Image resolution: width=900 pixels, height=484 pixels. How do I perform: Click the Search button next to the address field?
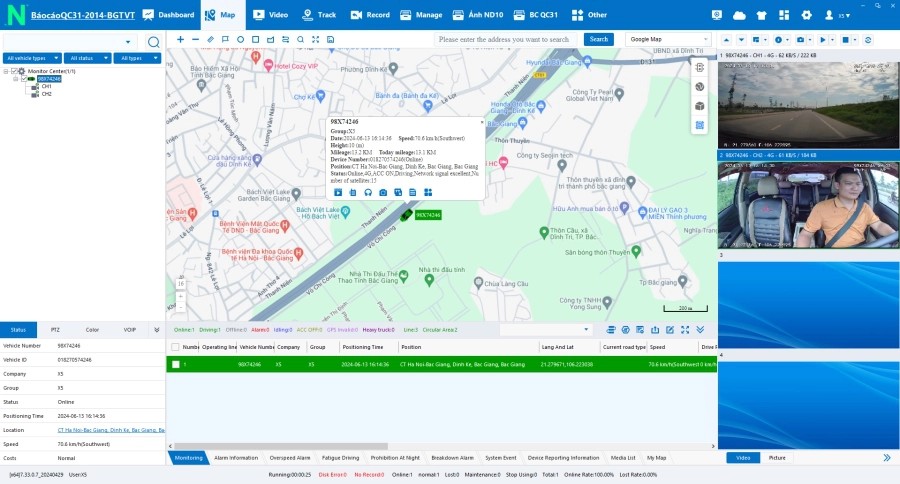(x=598, y=39)
